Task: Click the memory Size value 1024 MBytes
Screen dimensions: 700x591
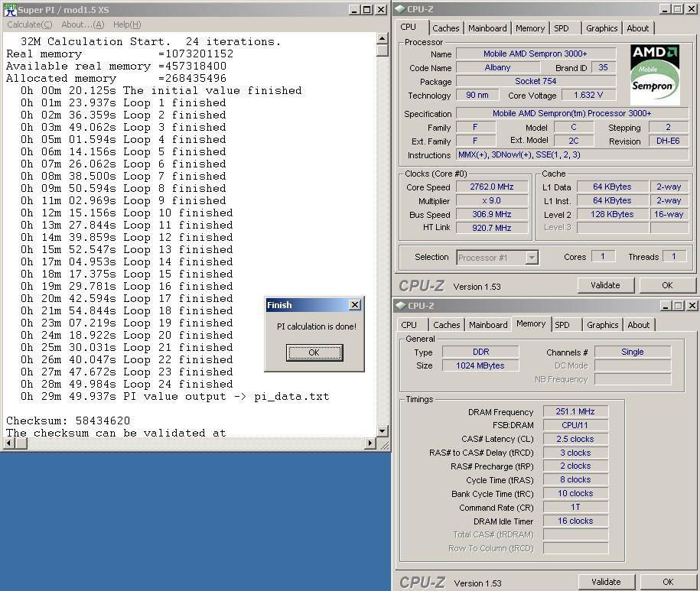Action: pyautogui.click(x=480, y=365)
